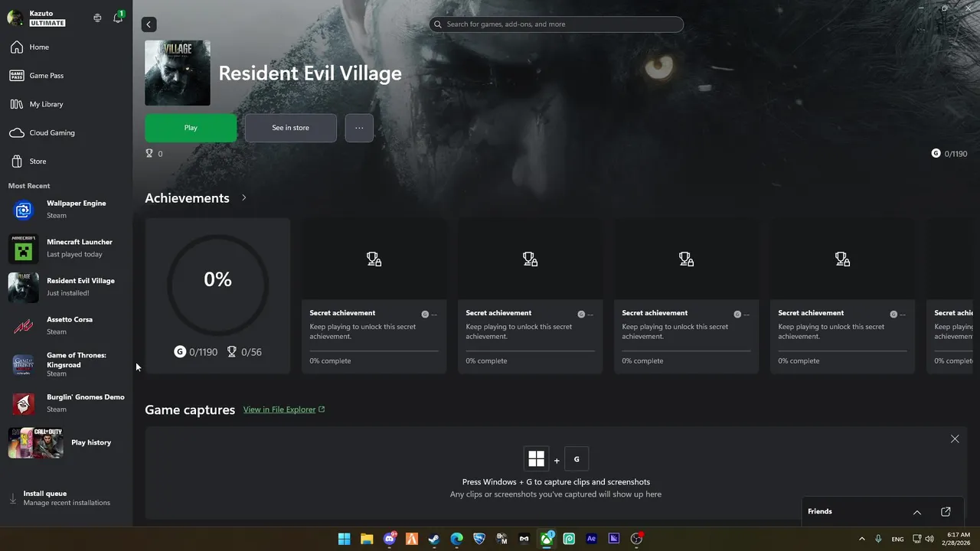
Task: Click See in store button
Action: tap(290, 128)
